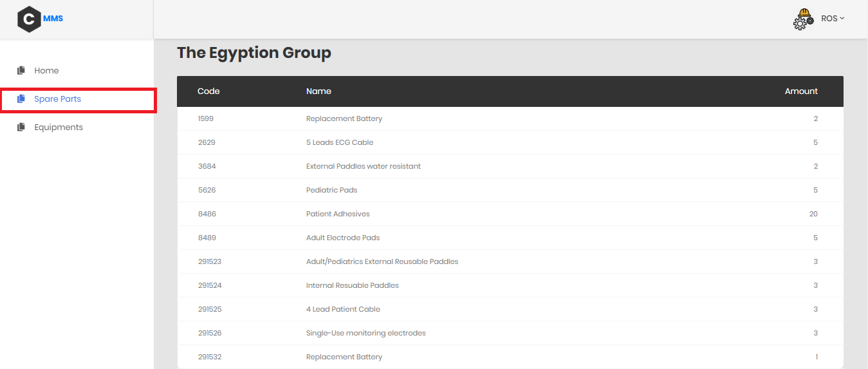Click the Equipments menu icon

[x=21, y=127]
